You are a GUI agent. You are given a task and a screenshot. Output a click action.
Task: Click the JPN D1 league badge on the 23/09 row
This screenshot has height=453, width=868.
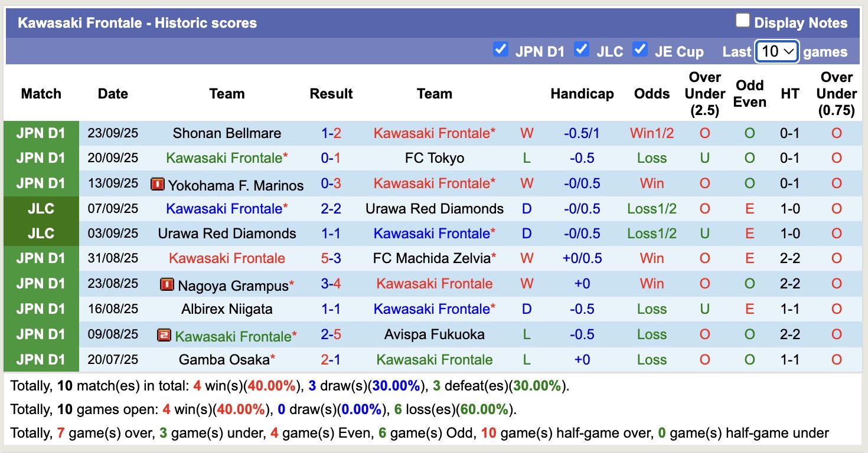pos(41,132)
